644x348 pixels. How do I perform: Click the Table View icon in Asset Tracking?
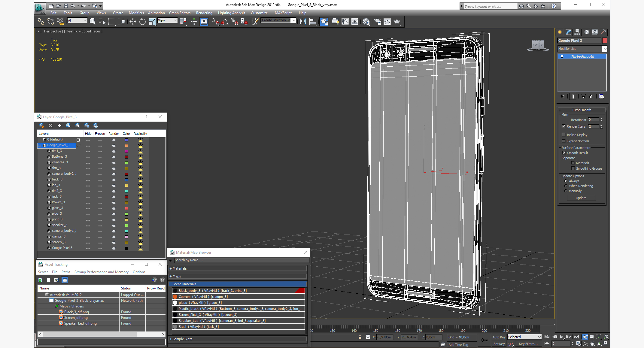click(x=65, y=280)
